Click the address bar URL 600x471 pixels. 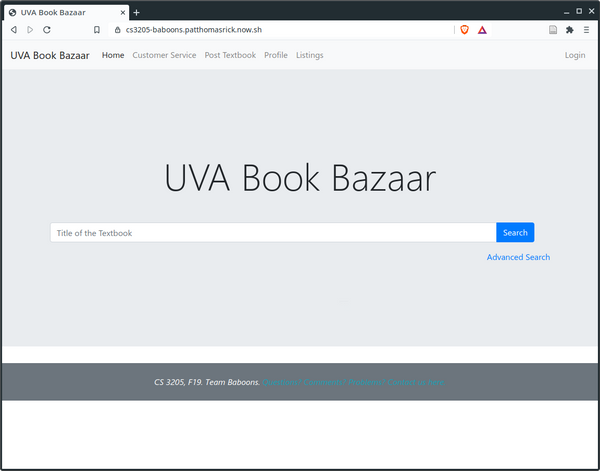(194, 30)
